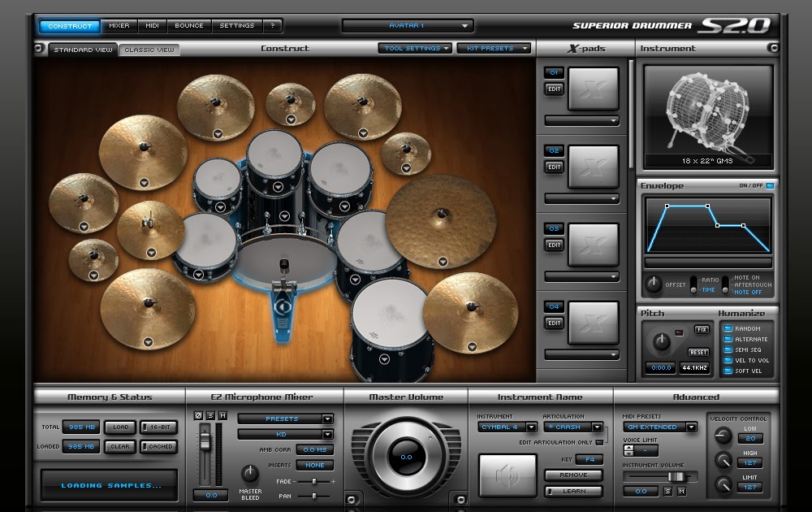Viewport: 812px width, 512px height.
Task: Switch to the Mixer tab
Action: [x=119, y=25]
